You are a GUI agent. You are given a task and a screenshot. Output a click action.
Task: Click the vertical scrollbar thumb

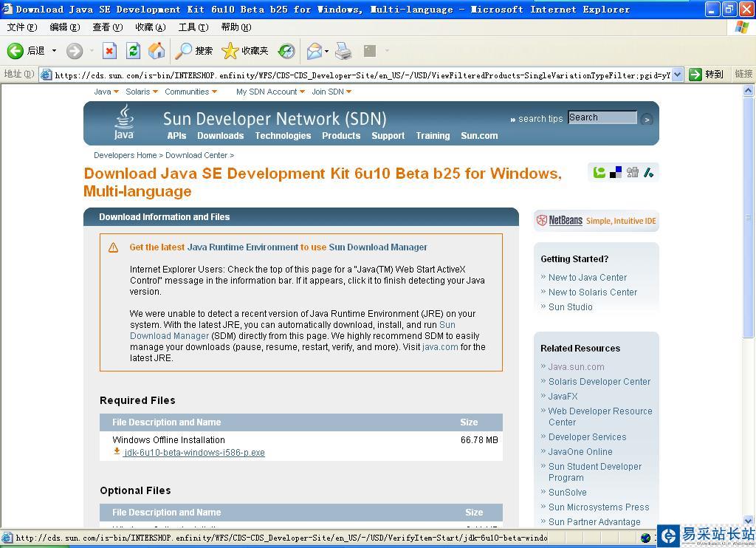[x=749, y=217]
